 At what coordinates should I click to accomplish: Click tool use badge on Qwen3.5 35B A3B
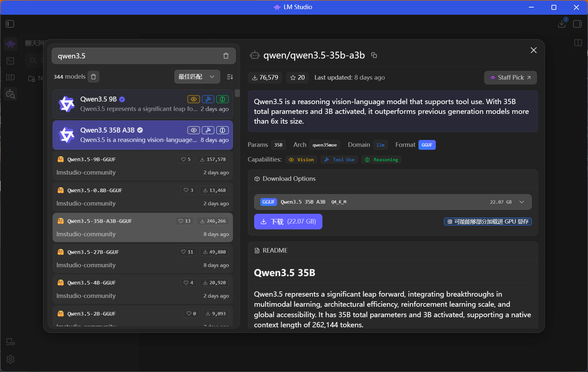click(208, 130)
